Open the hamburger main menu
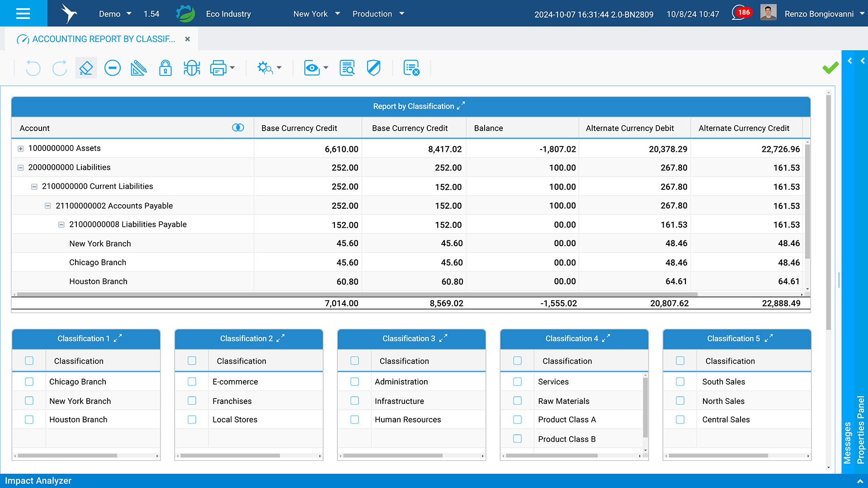The image size is (868, 488). pos(23,14)
